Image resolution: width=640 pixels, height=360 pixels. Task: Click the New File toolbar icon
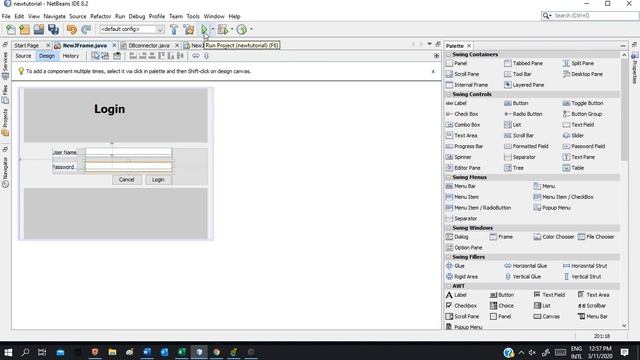click(x=11, y=29)
